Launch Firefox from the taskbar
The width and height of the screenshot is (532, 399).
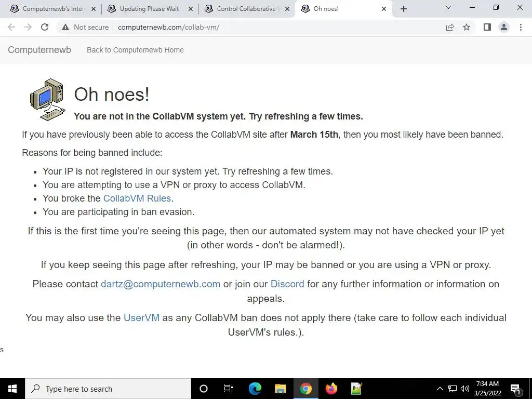point(331,389)
